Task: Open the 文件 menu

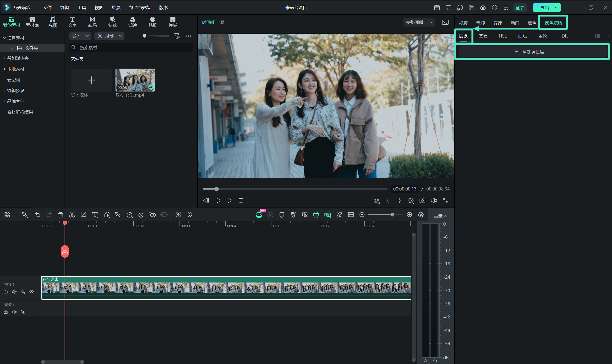Action: coord(47,8)
